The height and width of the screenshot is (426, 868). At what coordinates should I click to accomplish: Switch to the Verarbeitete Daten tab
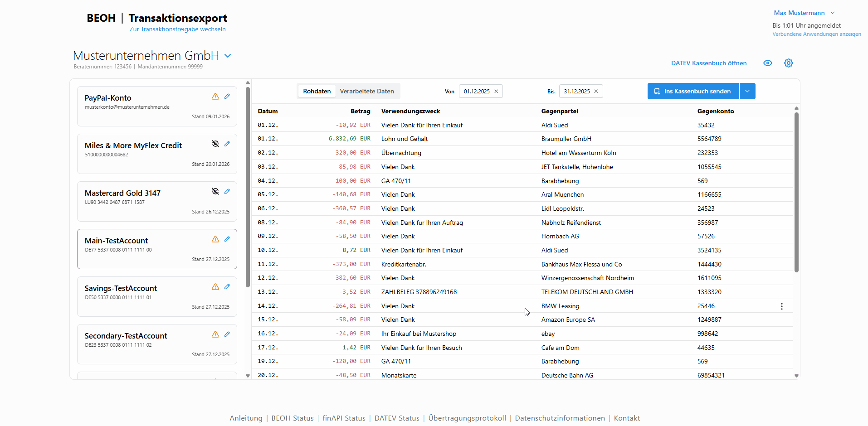367,91
